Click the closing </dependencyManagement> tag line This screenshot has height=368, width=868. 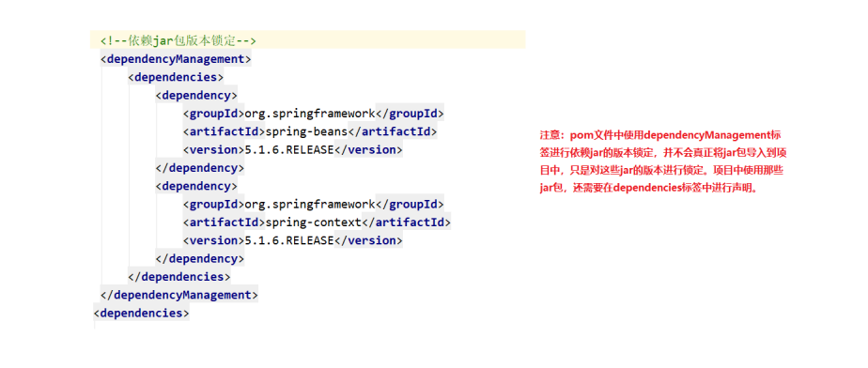tap(179, 295)
